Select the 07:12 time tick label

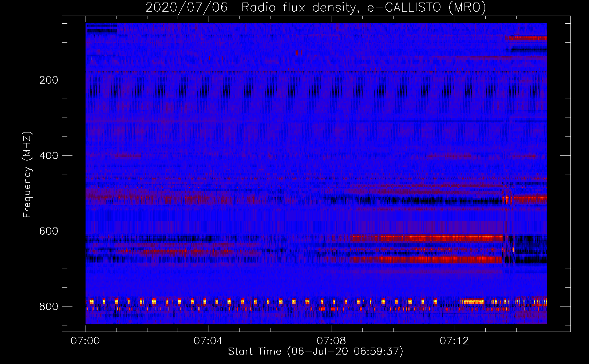click(x=454, y=341)
